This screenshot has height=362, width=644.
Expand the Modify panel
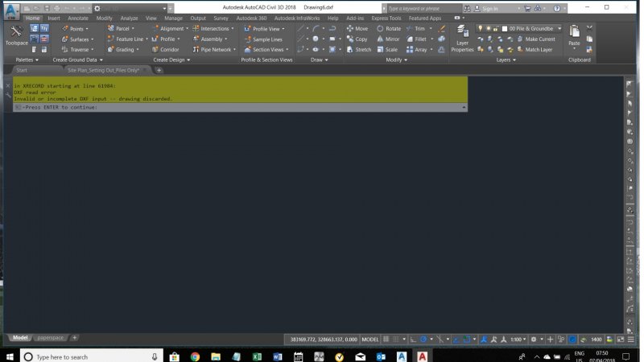pyautogui.click(x=396, y=60)
